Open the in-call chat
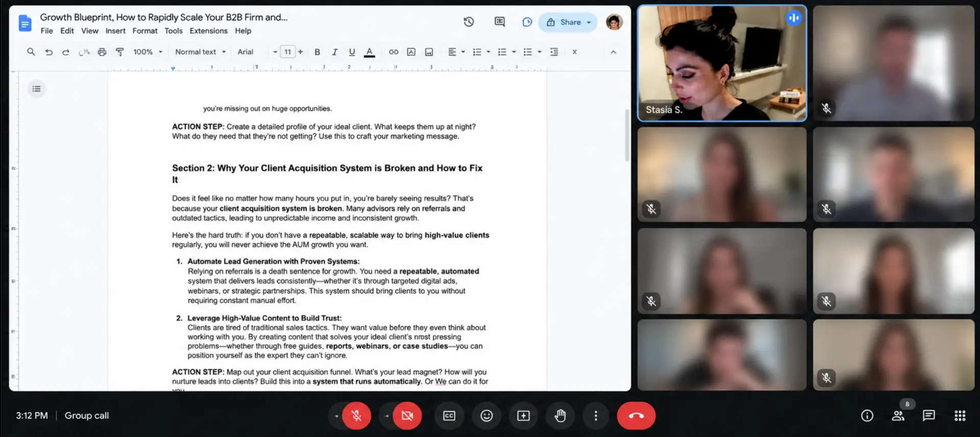980x437 pixels. (929, 416)
